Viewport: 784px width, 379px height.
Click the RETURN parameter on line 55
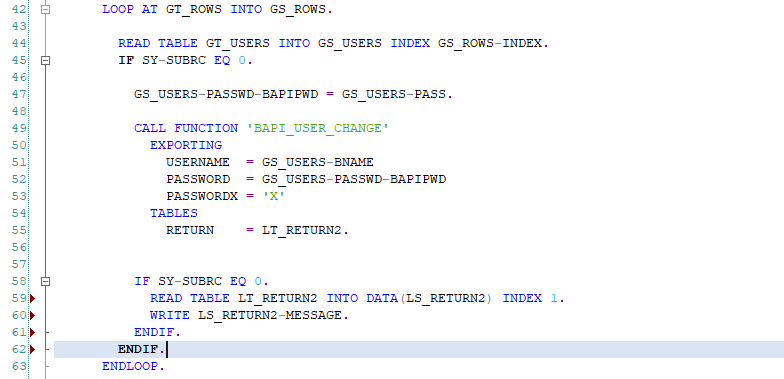(x=190, y=230)
